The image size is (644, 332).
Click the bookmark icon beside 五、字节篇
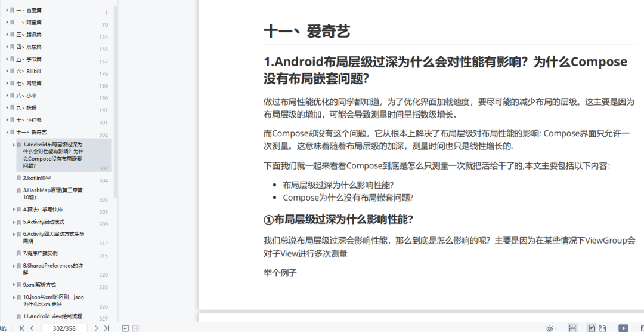tap(13, 59)
